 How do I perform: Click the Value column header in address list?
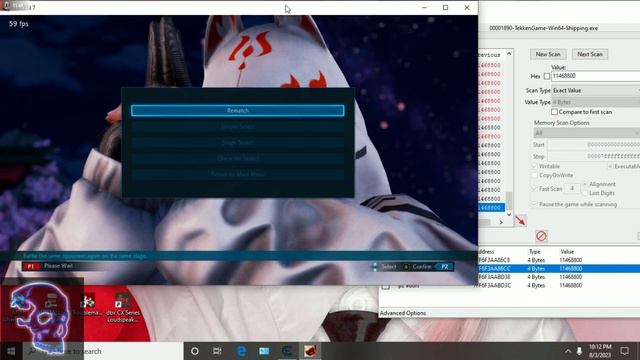(567, 252)
